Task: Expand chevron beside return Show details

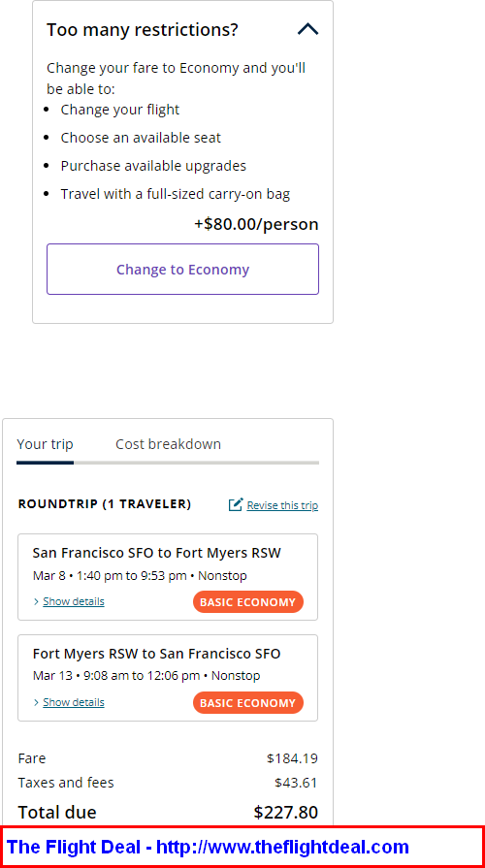Action: [37, 702]
